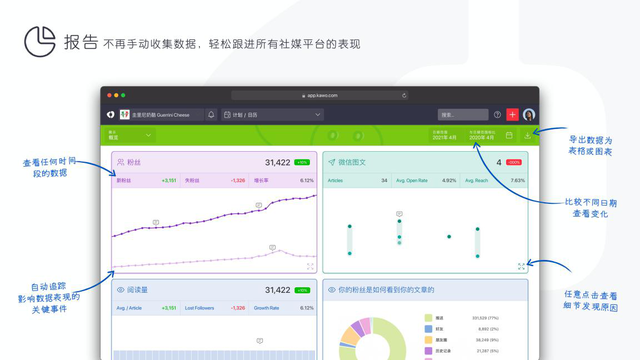The width and height of the screenshot is (640, 360).
Task: Open the calendar date picker icon
Action: click(509, 135)
